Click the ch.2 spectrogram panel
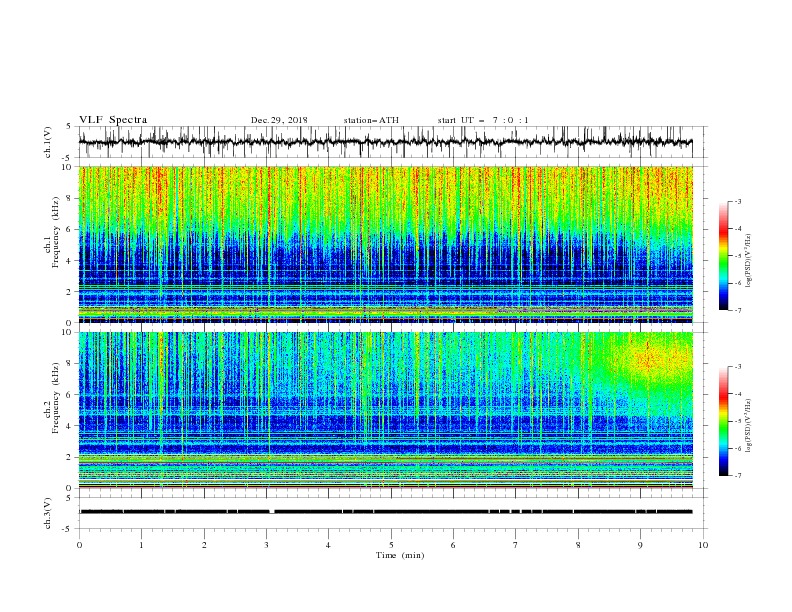Screen dimensions: 792x612 coord(385,410)
